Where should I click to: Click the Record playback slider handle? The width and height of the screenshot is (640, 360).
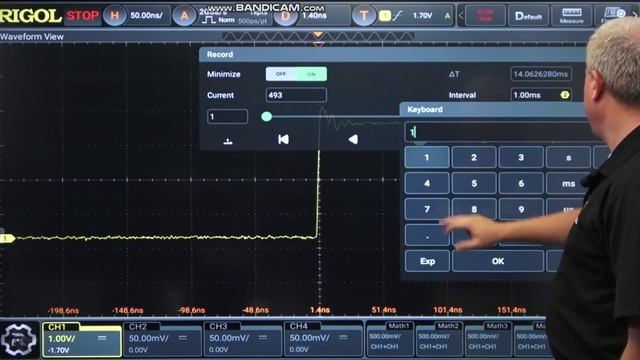[x=267, y=117]
